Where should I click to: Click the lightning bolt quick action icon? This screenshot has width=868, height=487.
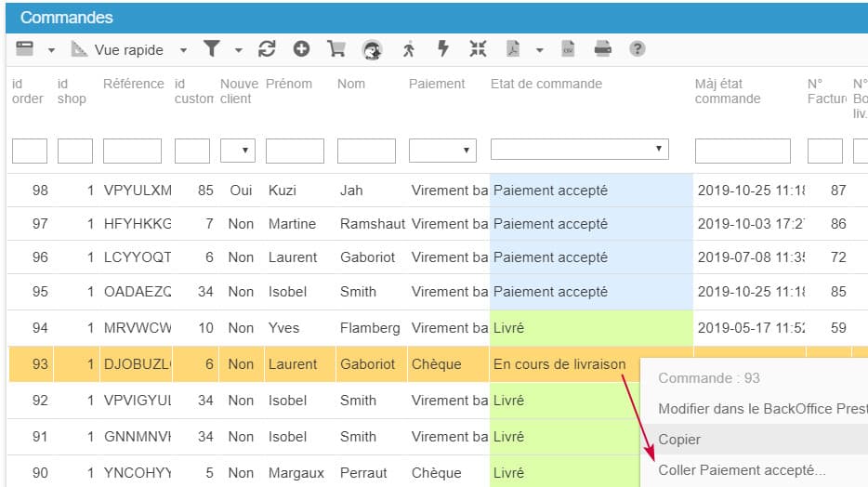[443, 49]
